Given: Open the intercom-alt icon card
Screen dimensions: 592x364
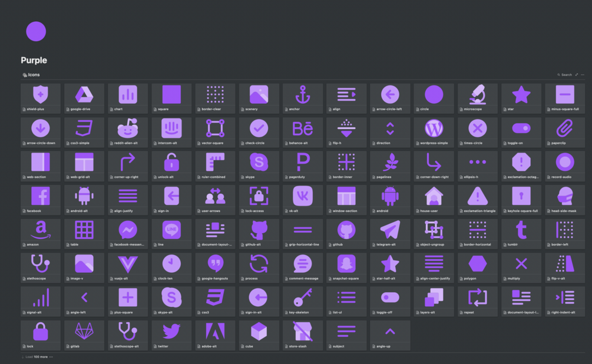Looking at the screenshot, I should [171, 132].
